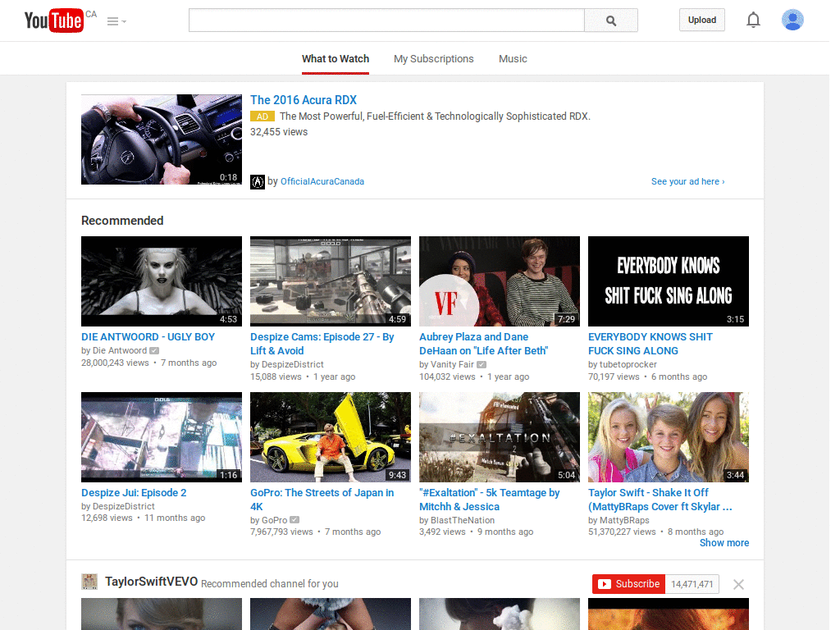Screen dimensions: 840x630
Task: Click the 51,370,227 views text
Action: pyautogui.click(x=622, y=532)
